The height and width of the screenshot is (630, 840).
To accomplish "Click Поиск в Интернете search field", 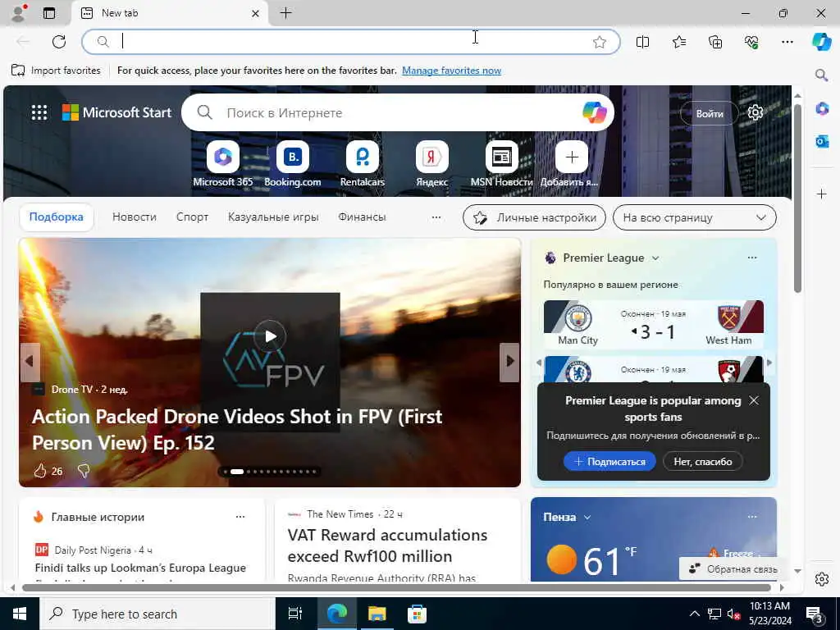I will pos(398,112).
